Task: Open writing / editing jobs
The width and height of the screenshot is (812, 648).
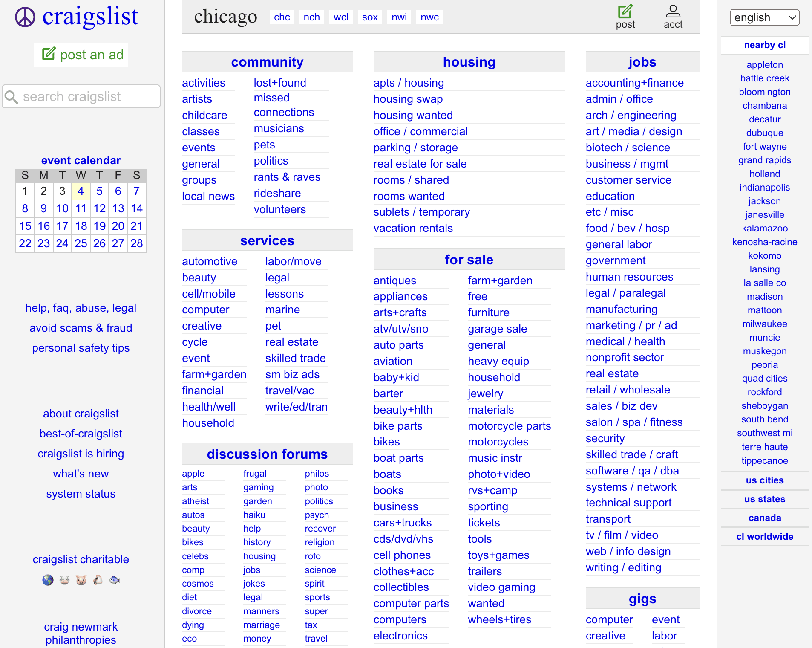Action: coord(623,567)
